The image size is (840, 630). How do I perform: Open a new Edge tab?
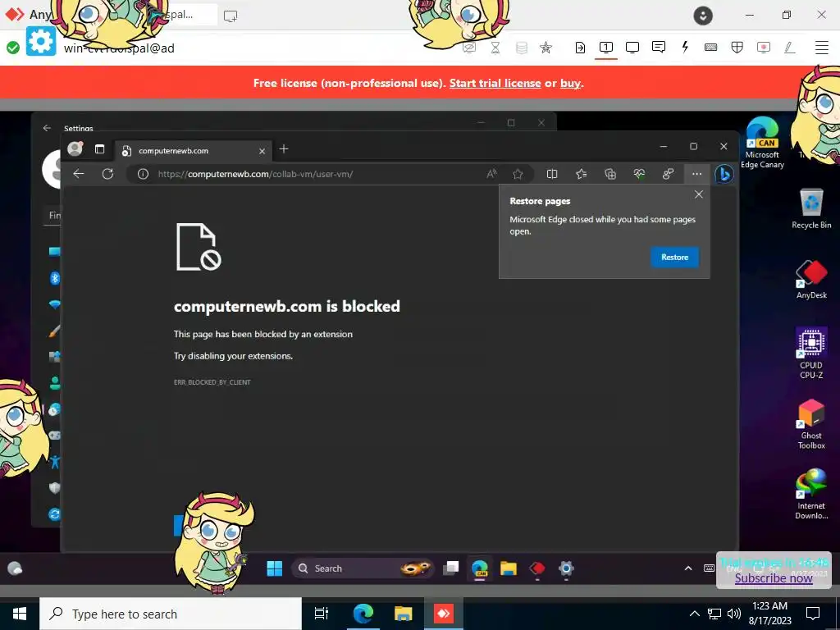[284, 149]
